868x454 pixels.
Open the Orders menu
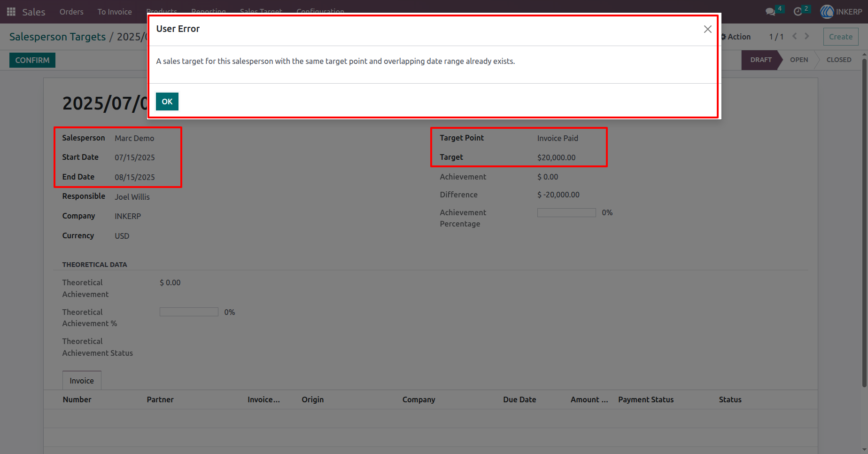(x=71, y=12)
